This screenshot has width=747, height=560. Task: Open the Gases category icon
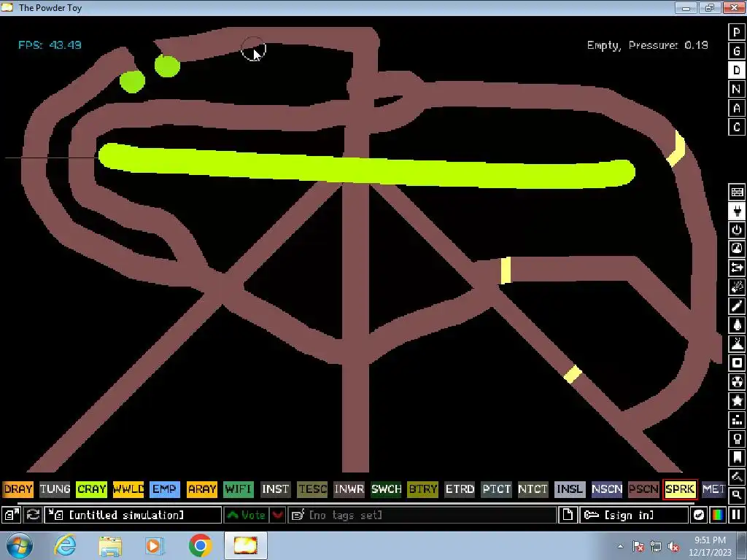[737, 306]
